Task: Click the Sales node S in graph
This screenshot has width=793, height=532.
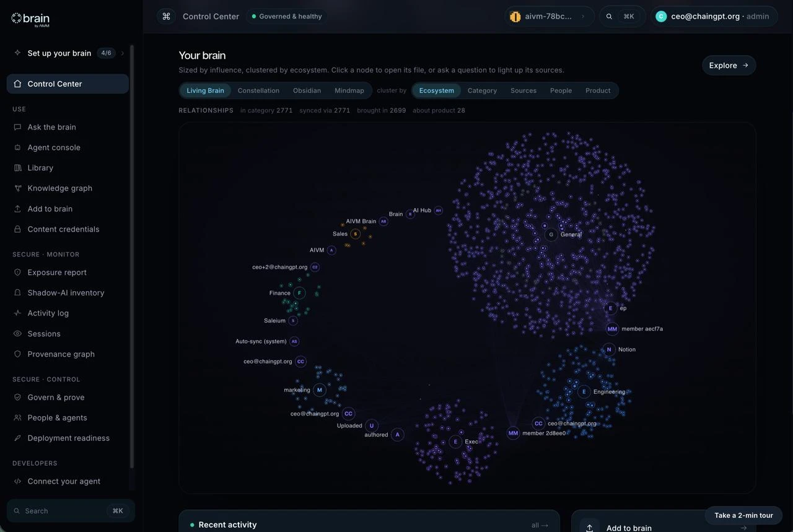Action: tap(356, 234)
